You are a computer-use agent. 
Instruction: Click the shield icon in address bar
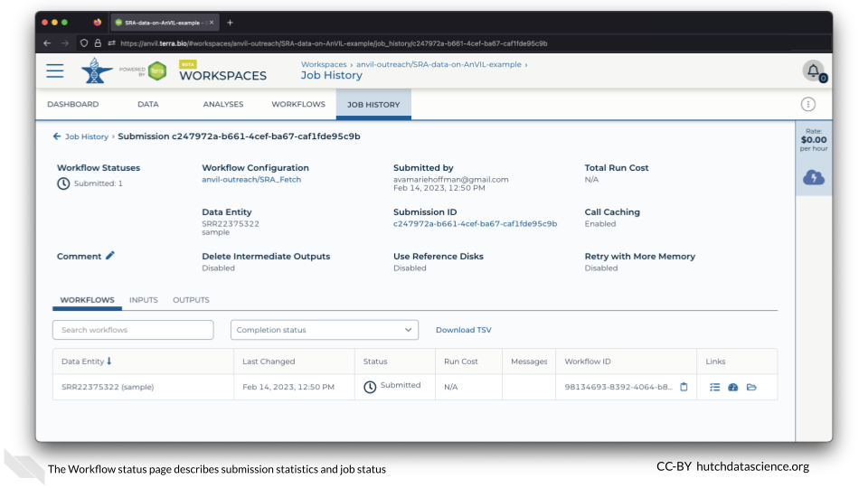[x=84, y=43]
